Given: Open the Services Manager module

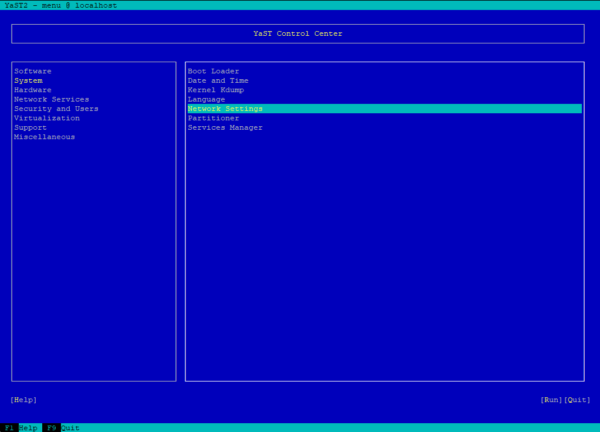Looking at the screenshot, I should pos(225,127).
